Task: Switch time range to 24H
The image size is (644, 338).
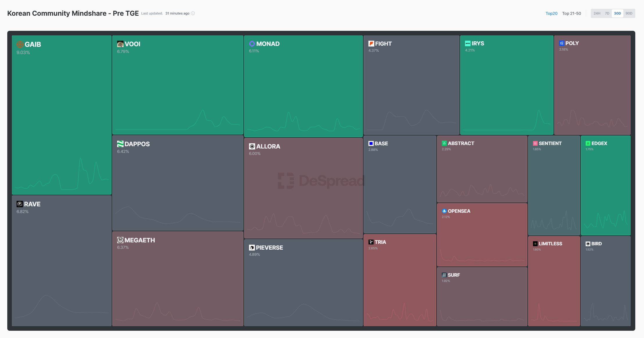Action: click(x=597, y=13)
